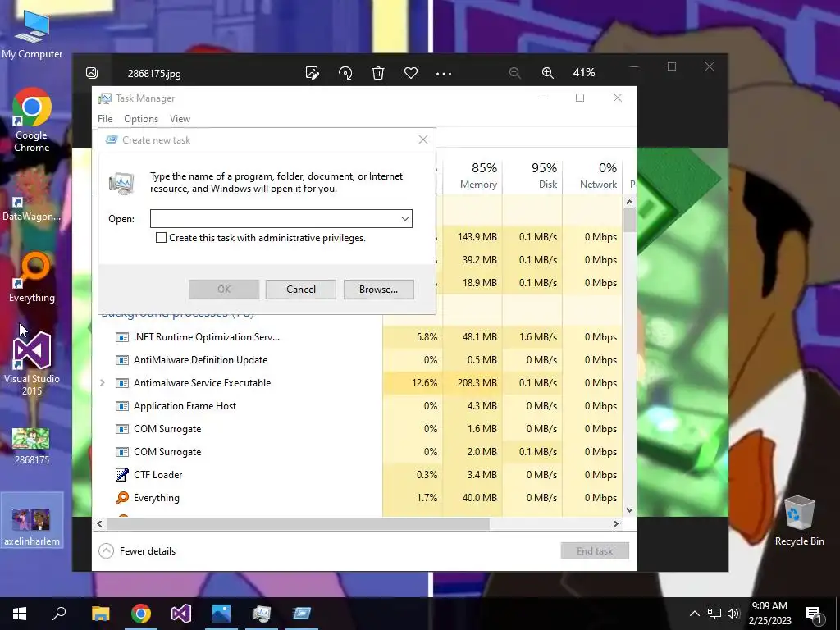Delete the photo using trash icon
The width and height of the screenshot is (840, 630).
pos(378,72)
